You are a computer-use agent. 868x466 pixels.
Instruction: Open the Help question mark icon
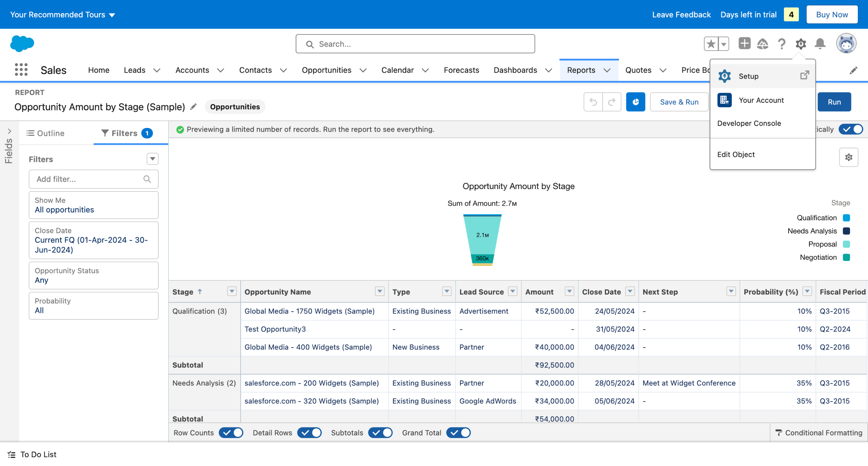click(782, 44)
